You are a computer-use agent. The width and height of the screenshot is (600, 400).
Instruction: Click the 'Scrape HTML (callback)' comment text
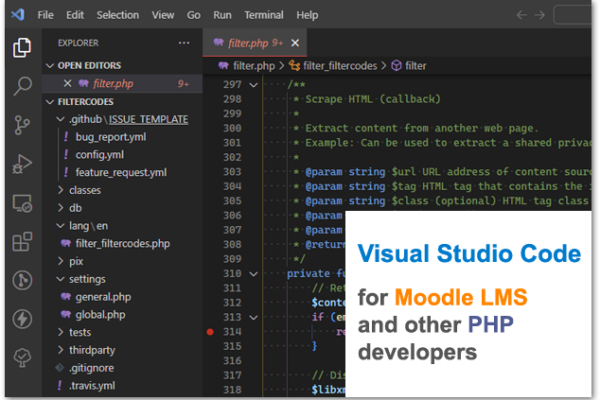tap(373, 99)
